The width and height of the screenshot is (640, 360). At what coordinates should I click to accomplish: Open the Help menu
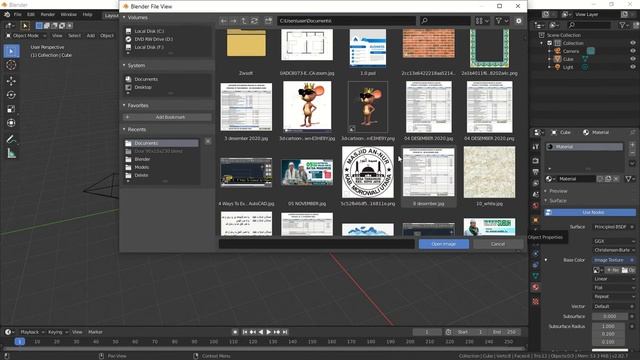(x=87, y=14)
